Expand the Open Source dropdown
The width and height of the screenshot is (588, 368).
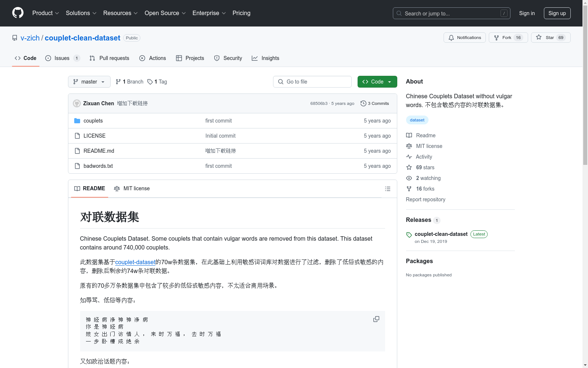pyautogui.click(x=165, y=13)
